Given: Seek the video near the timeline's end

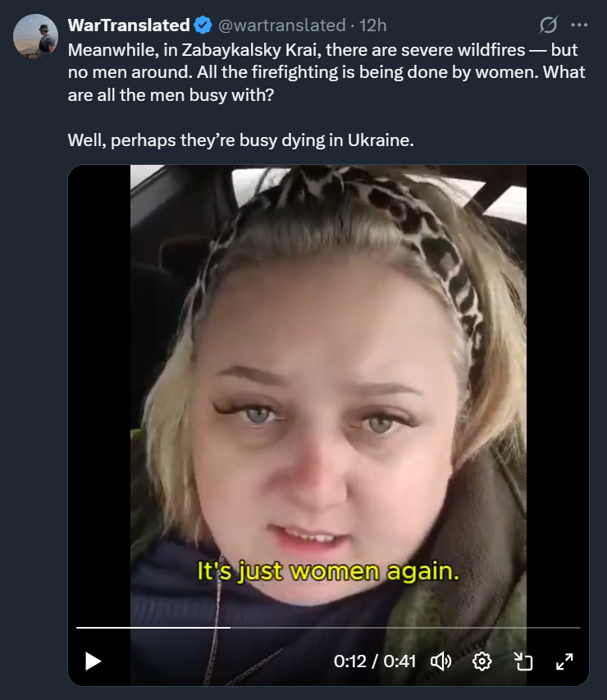Looking at the screenshot, I should pos(571,628).
